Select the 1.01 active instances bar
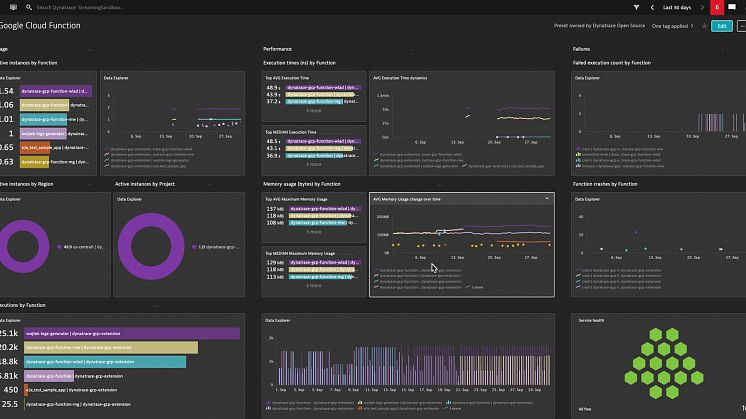746x419 pixels. [43, 119]
